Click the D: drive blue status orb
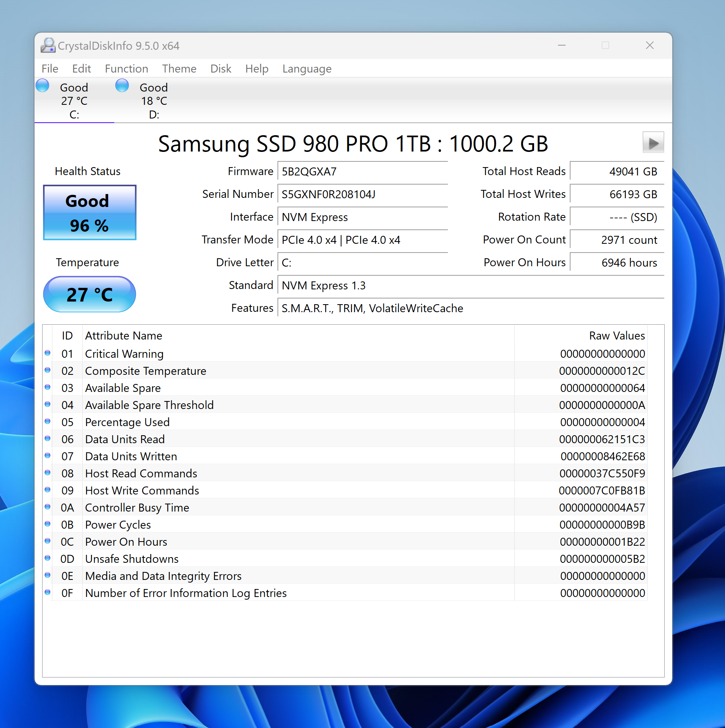 (122, 85)
